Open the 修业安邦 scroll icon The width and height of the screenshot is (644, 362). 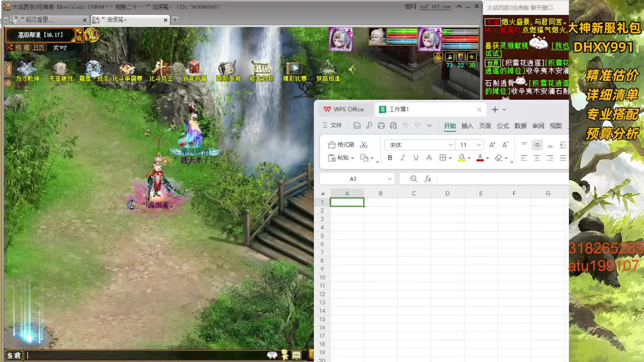point(261,70)
